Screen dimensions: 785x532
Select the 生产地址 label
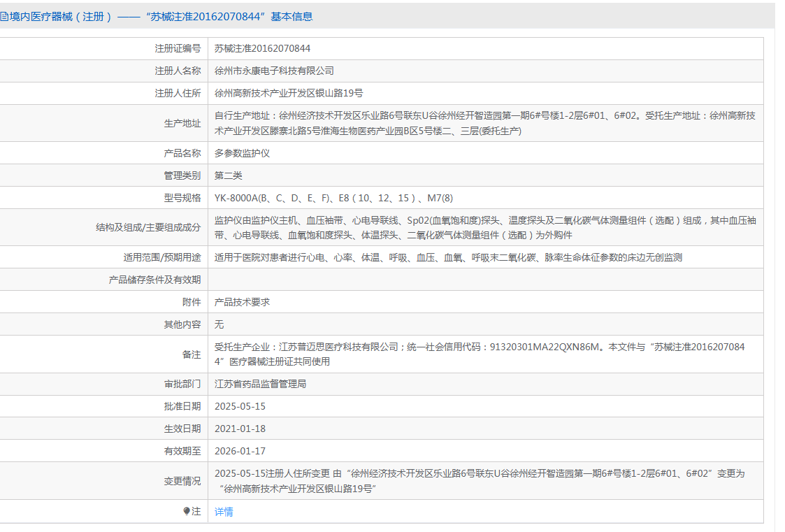click(x=182, y=123)
